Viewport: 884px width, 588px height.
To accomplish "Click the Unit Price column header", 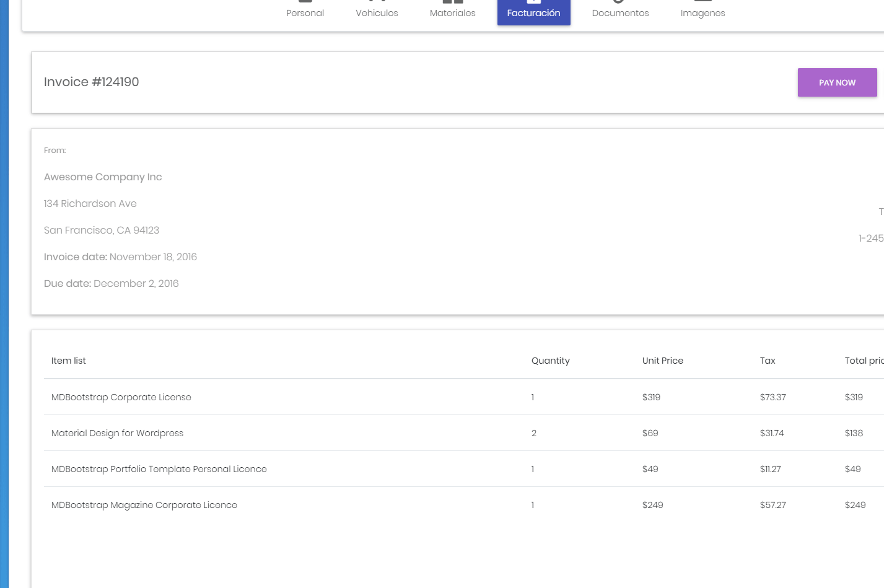I will pyautogui.click(x=662, y=361).
